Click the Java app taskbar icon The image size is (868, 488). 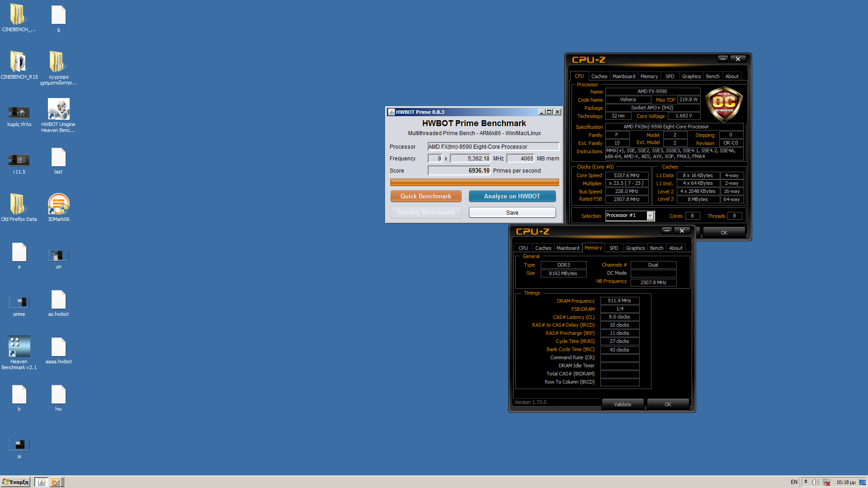(x=41, y=482)
